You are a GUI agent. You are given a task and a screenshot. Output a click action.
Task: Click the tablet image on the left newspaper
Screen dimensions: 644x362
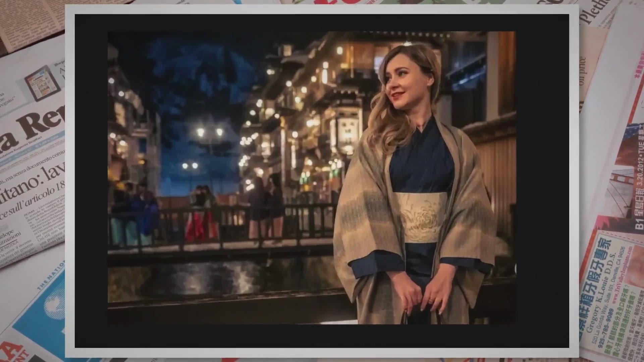tap(43, 83)
